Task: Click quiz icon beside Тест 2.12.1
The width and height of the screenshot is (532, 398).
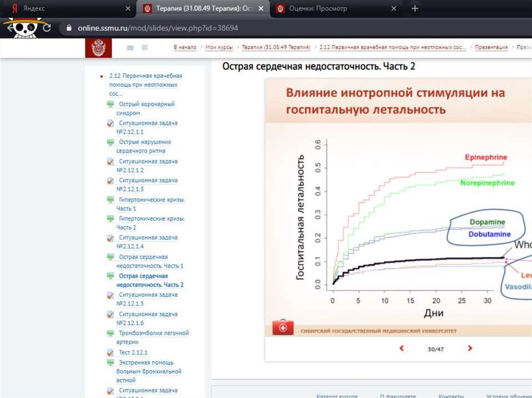Action: (110, 352)
